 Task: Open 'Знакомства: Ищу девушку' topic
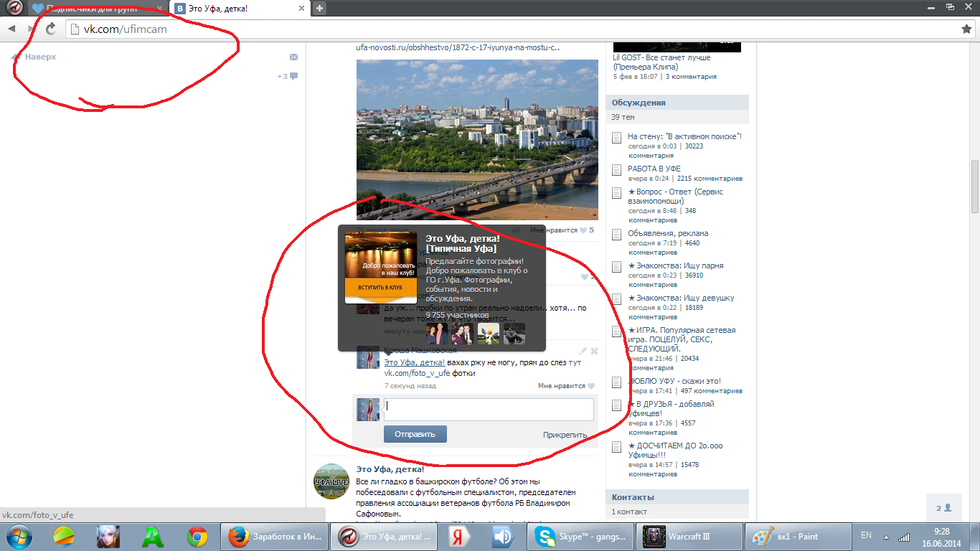pos(681,298)
